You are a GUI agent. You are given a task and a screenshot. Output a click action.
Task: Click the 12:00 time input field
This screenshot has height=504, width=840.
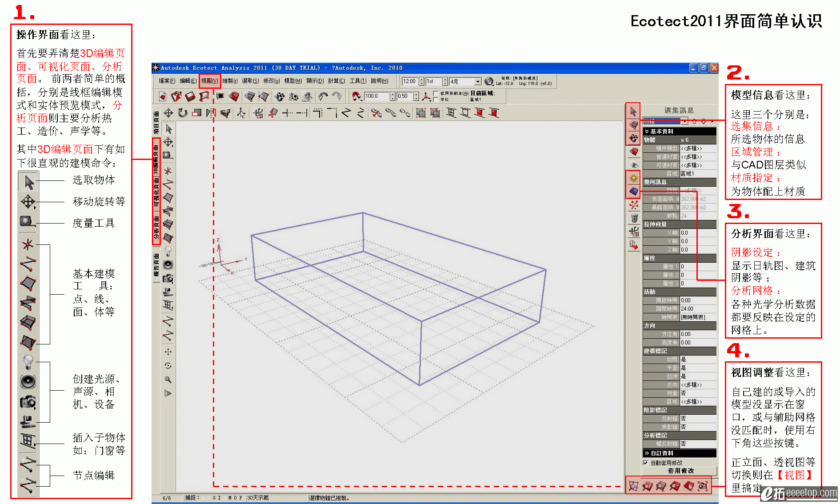pos(410,82)
